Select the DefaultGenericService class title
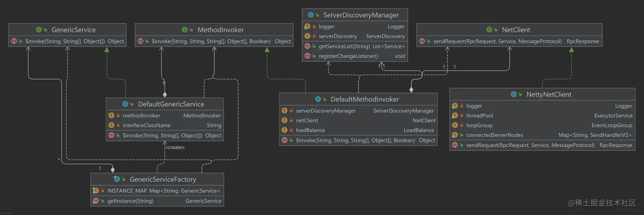The image size is (644, 215). [x=171, y=104]
